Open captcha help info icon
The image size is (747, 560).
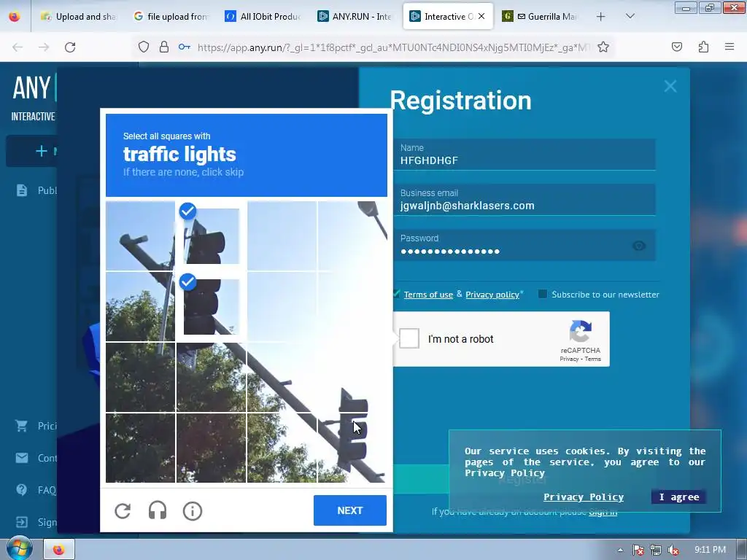point(193,511)
